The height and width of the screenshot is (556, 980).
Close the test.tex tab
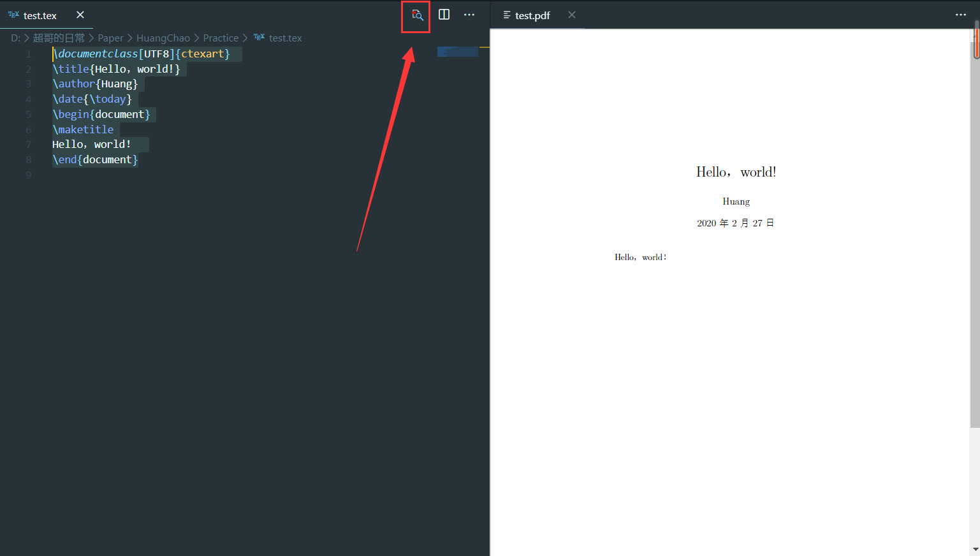click(x=80, y=15)
